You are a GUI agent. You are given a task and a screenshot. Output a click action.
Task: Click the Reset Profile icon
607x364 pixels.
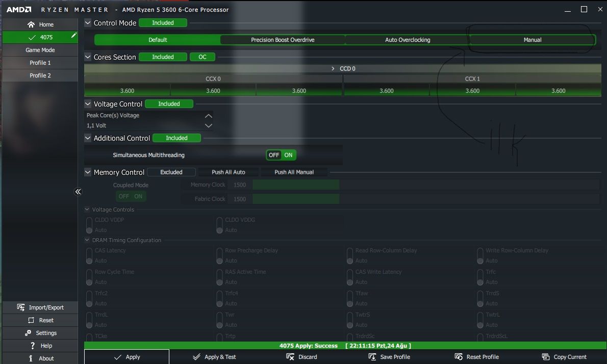(459, 357)
